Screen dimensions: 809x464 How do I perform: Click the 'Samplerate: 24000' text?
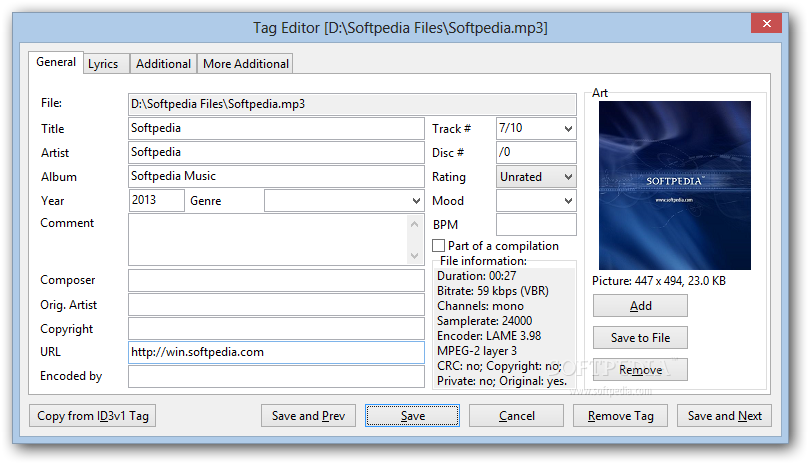[484, 321]
